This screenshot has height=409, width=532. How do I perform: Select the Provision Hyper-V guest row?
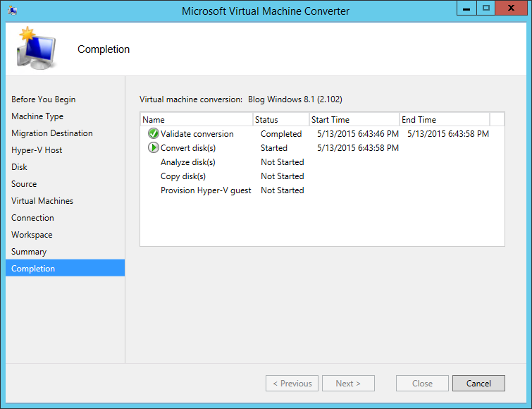(322, 190)
